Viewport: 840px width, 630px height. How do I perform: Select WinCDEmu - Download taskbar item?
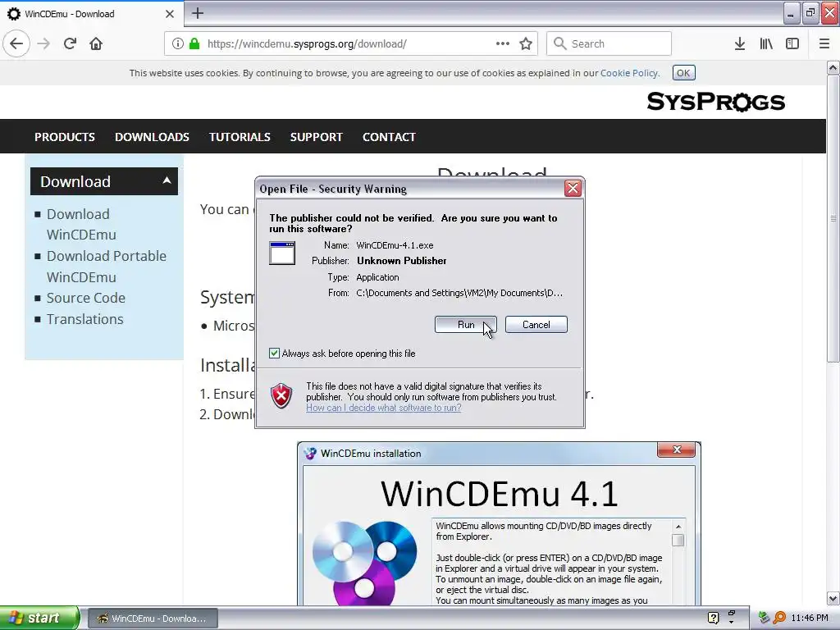click(153, 619)
